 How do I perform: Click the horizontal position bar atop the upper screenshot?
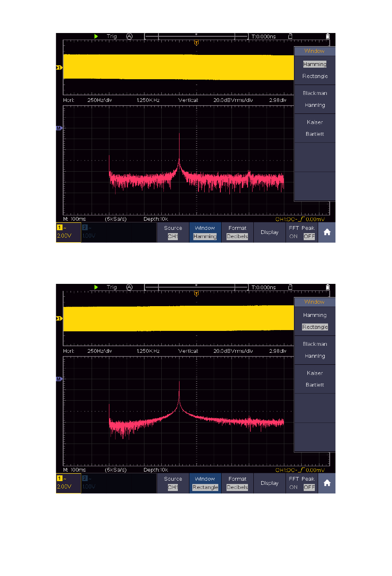(196, 37)
